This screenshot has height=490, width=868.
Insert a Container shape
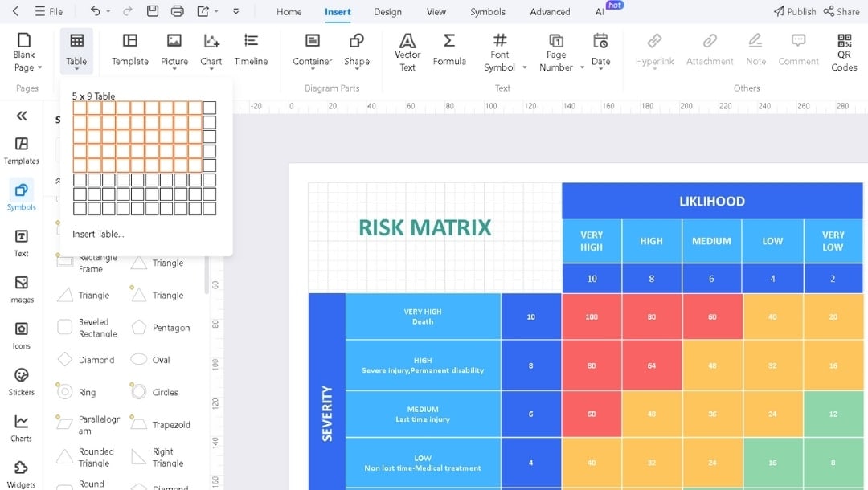coord(312,50)
